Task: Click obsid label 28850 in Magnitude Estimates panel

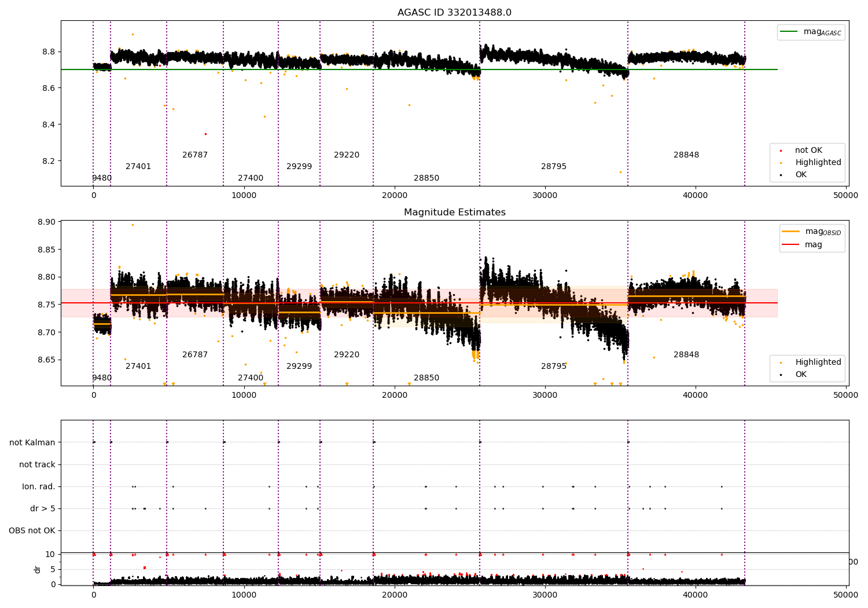Action: pos(426,378)
